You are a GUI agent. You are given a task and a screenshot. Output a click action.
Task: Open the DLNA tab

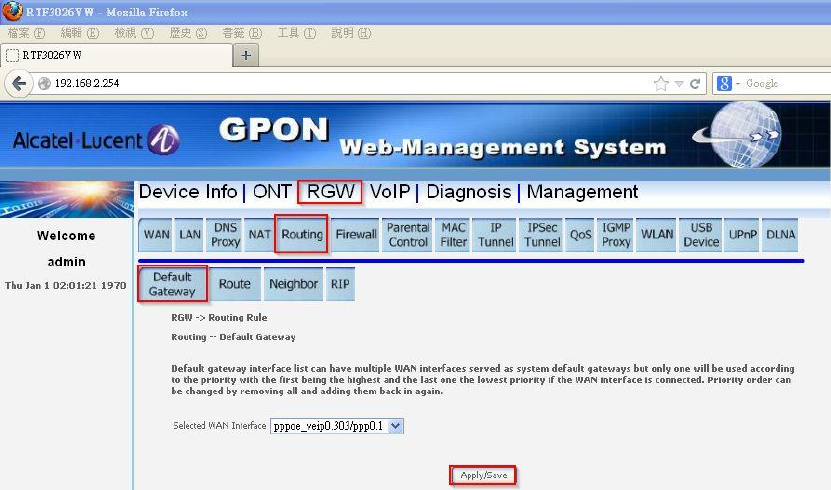(x=780, y=235)
